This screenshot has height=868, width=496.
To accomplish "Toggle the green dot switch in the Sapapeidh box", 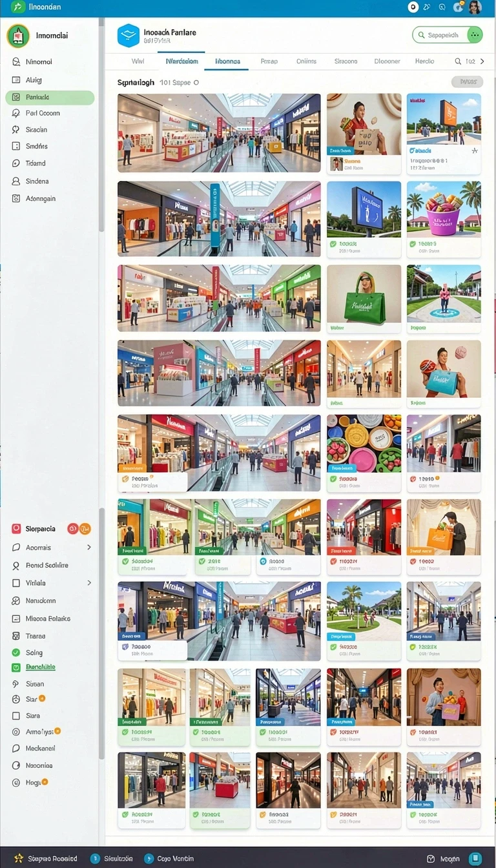I will 475,35.
